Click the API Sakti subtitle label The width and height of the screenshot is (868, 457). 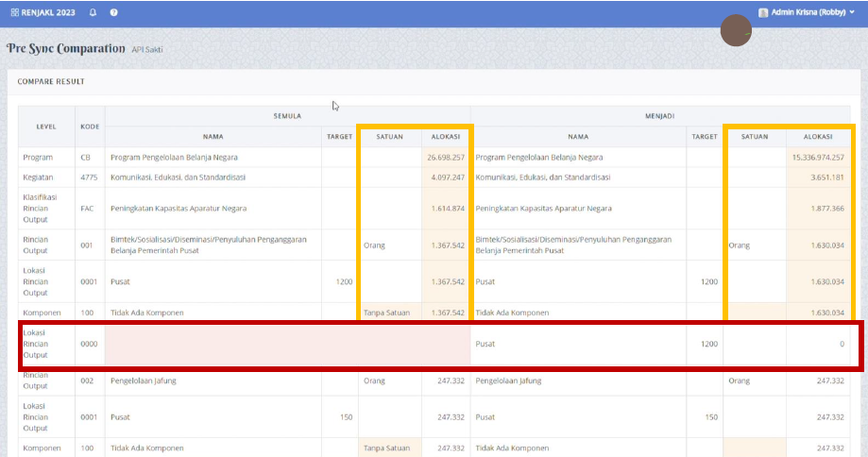click(148, 49)
